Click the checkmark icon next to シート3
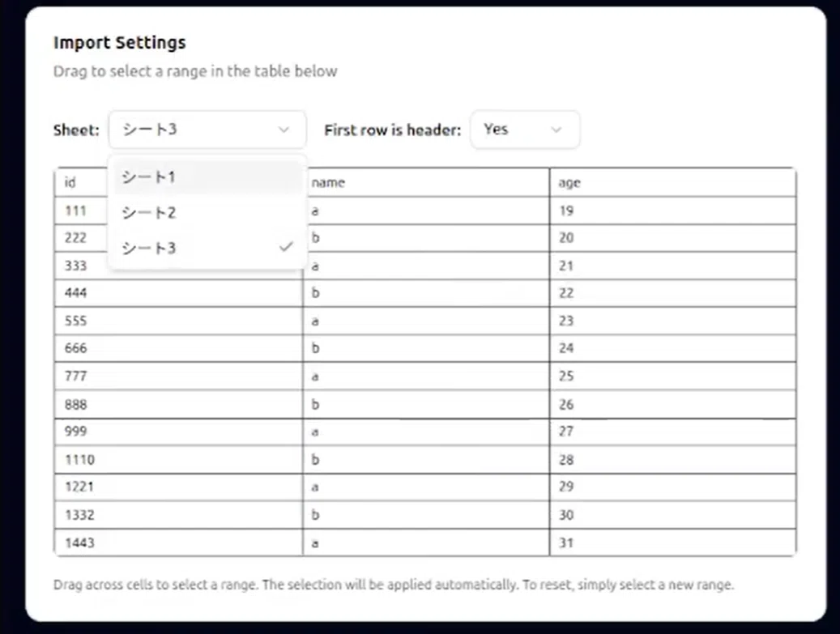This screenshot has height=634, width=840. coord(286,247)
